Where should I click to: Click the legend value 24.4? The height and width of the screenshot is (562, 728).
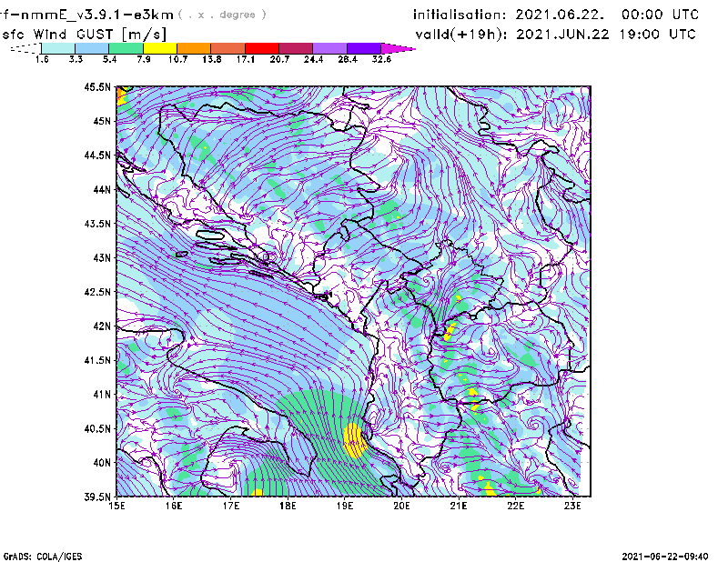313,59
